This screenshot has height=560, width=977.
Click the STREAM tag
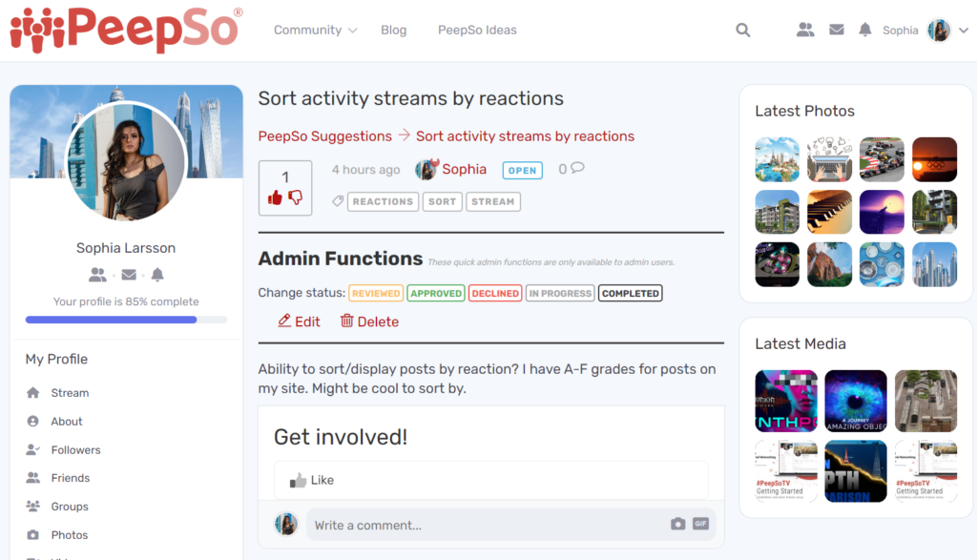(x=493, y=202)
